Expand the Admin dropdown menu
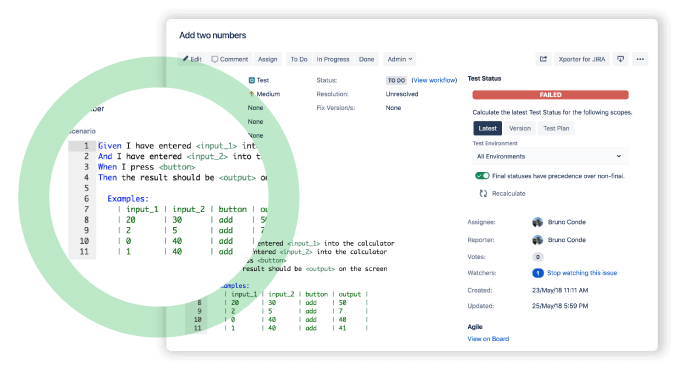Viewport: 675px width, 369px height. click(x=400, y=59)
